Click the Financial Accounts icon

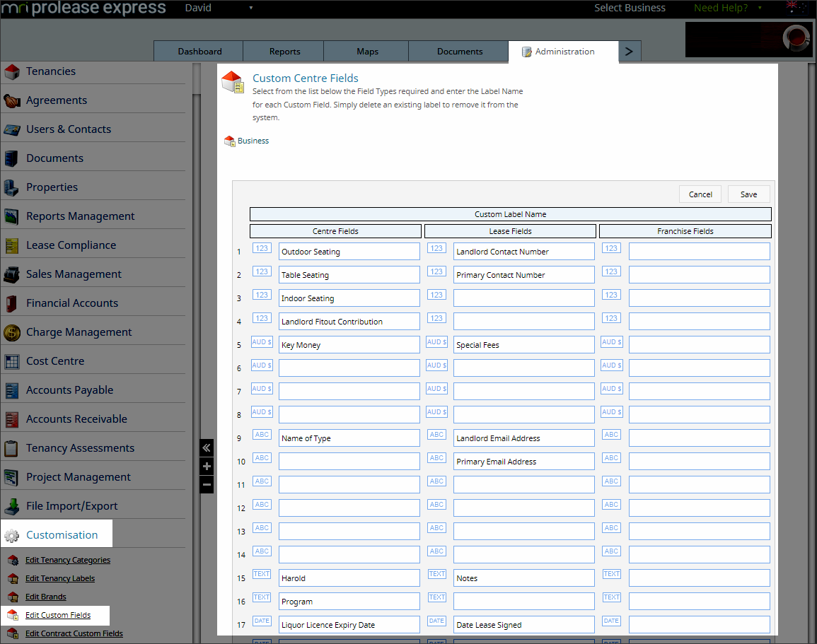(x=12, y=303)
